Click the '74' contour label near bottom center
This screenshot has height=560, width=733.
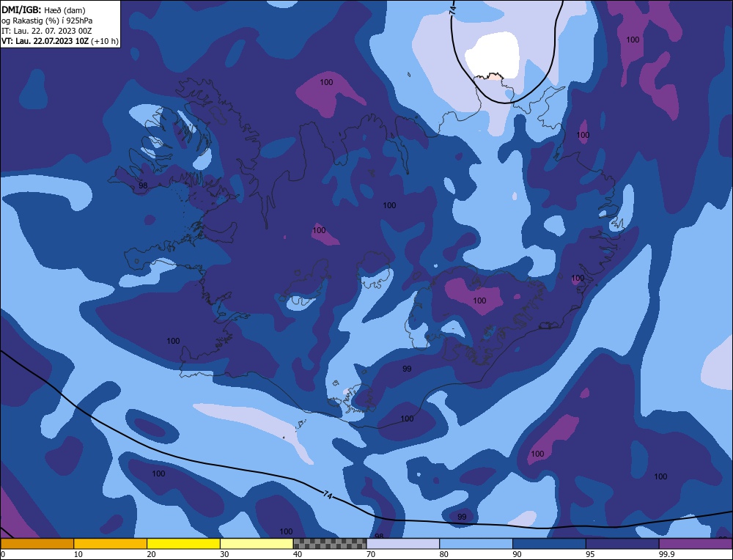(328, 495)
